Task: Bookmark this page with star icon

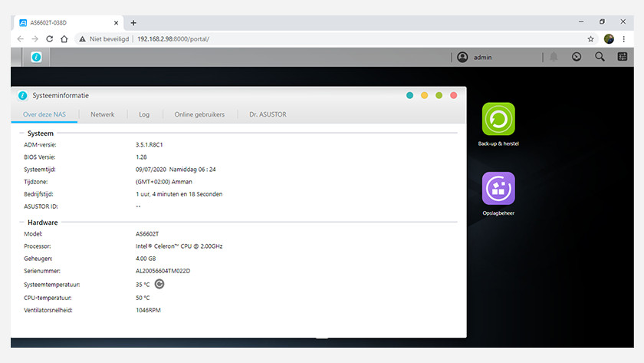Action: (590, 39)
